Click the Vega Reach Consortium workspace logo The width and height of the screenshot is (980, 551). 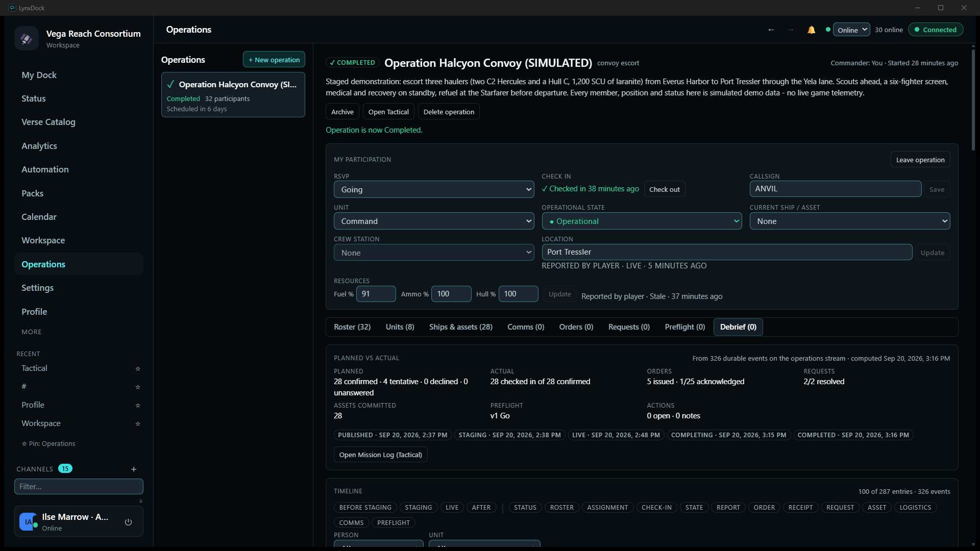click(x=27, y=38)
